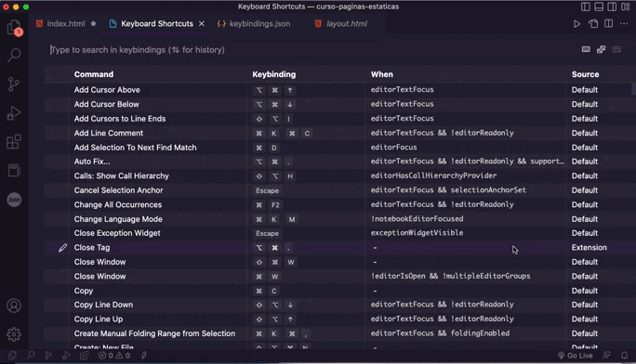Click the status bar Source Control icon
Image resolution: width=636 pixels, height=364 pixels.
point(48,356)
